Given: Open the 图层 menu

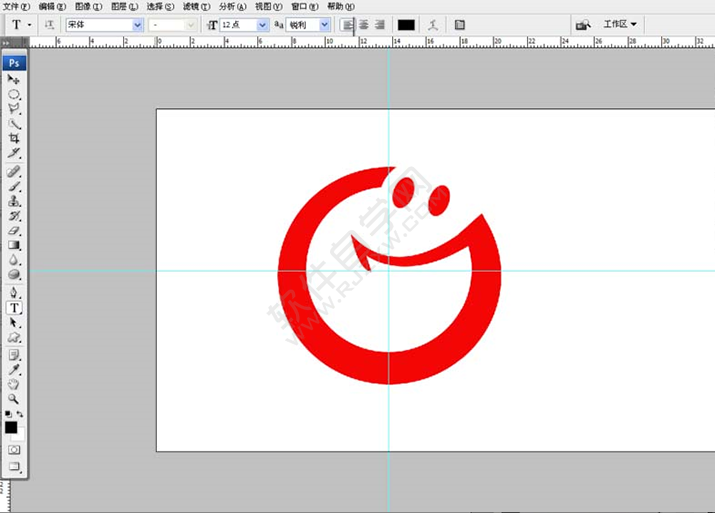Looking at the screenshot, I should tap(124, 6).
